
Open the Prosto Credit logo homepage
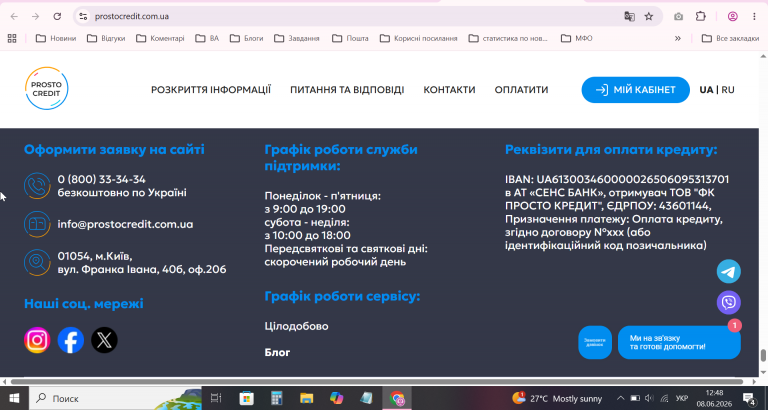[x=47, y=89]
